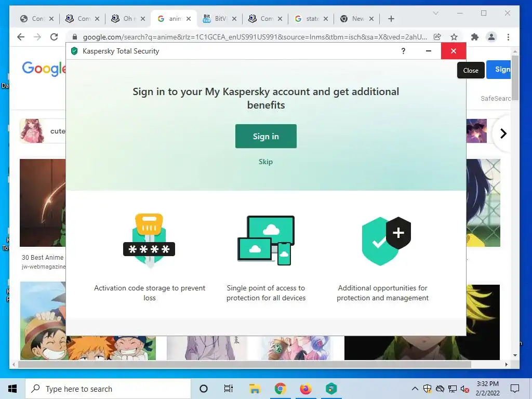Click the share page icon in address bar
The image size is (532, 399).
click(437, 37)
